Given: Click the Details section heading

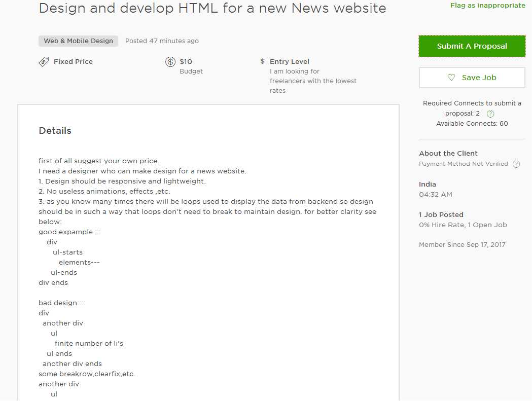Looking at the screenshot, I should coord(55,130).
